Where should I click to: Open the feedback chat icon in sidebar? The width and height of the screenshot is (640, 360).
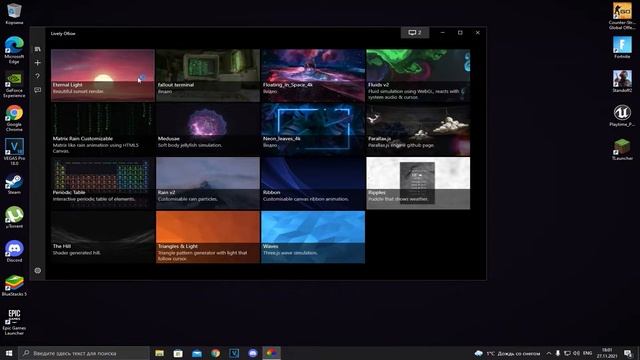click(x=38, y=90)
